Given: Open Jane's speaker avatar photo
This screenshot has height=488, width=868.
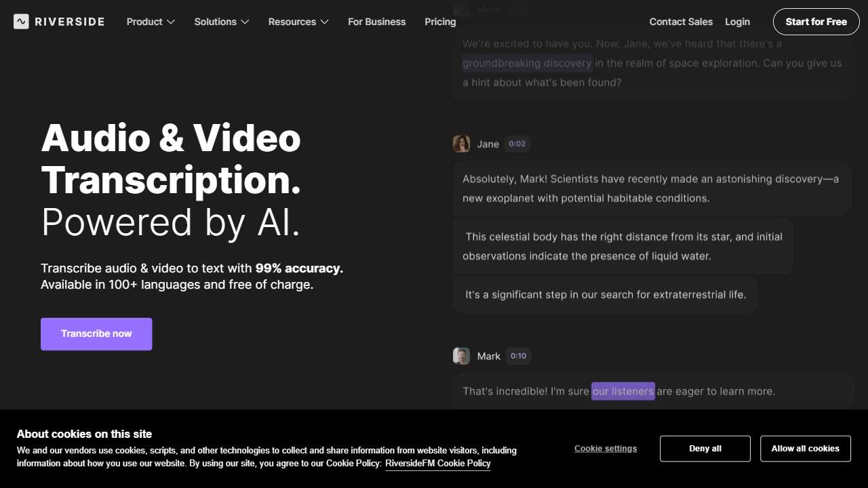Looking at the screenshot, I should [x=461, y=144].
